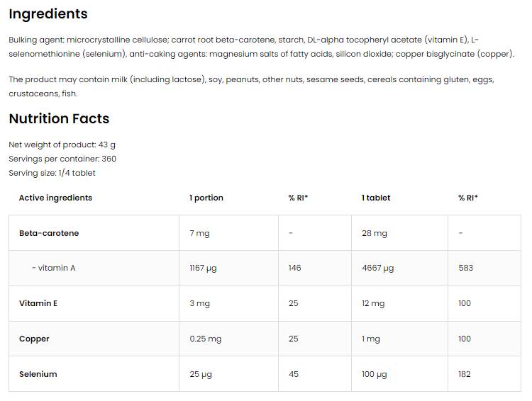532x401 pixels.
Task: Click the Serving size 1/4 tablet line
Action: (x=52, y=173)
